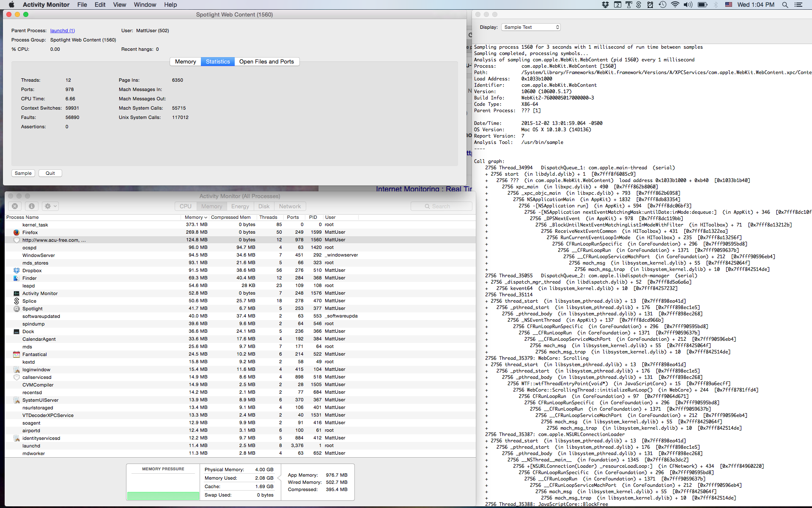The height and width of the screenshot is (508, 812).
Task: Switch to Open Files and Ports tab
Action: click(266, 61)
